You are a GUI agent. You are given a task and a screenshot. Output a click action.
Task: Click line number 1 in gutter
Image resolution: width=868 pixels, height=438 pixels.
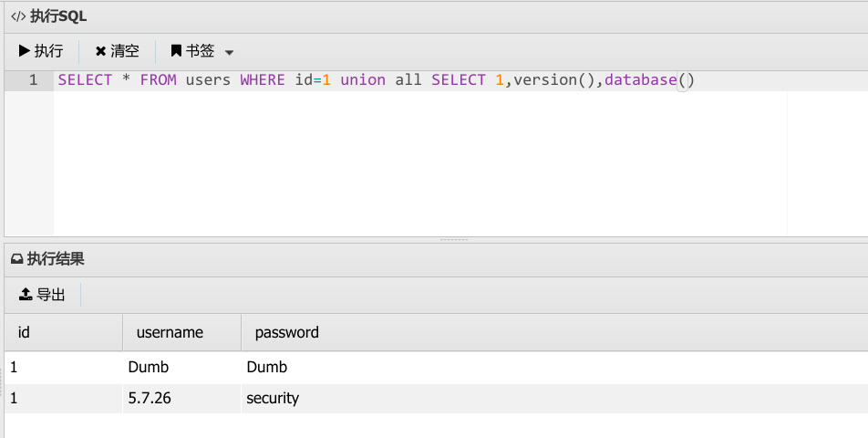coord(33,80)
